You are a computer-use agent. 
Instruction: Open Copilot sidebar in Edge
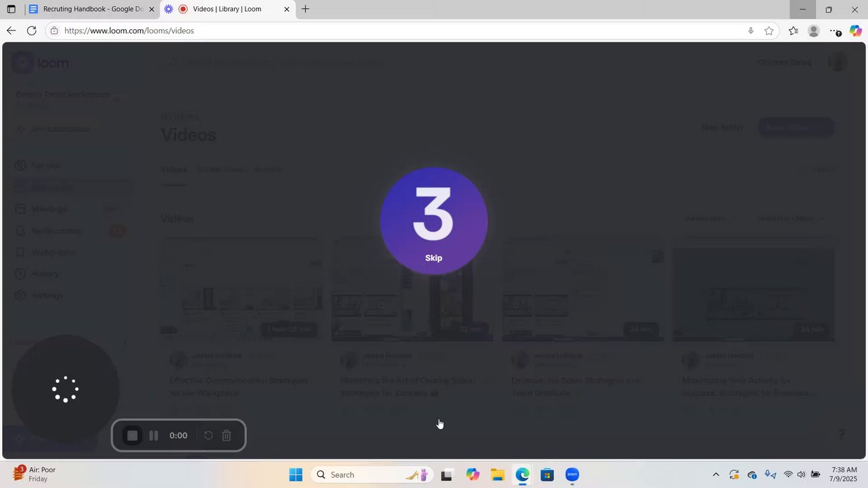(x=856, y=30)
